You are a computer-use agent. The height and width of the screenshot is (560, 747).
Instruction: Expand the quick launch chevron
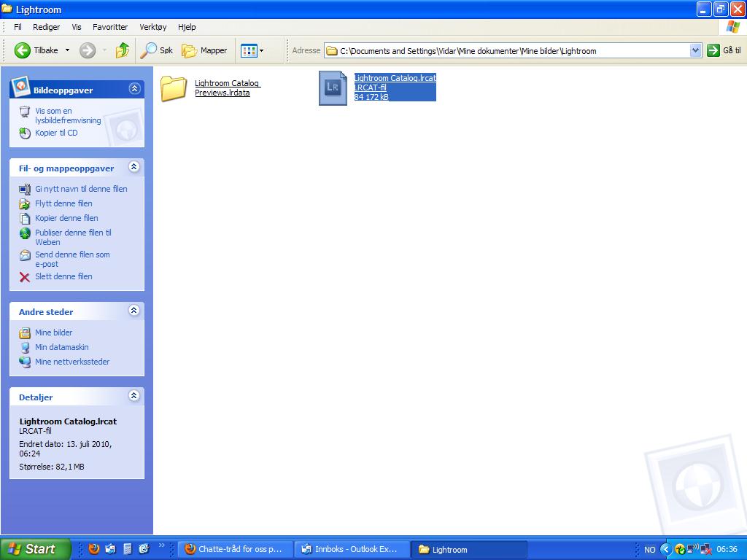(161, 545)
